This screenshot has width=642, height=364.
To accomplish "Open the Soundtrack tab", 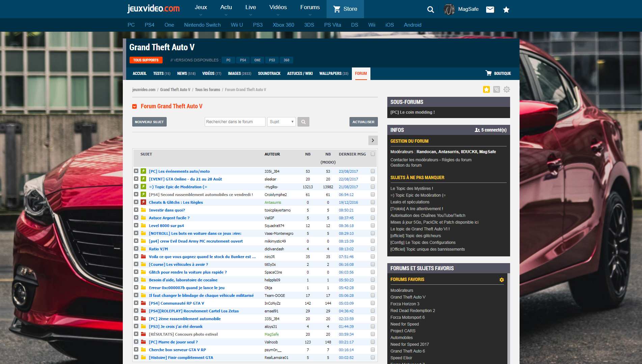I will point(269,73).
